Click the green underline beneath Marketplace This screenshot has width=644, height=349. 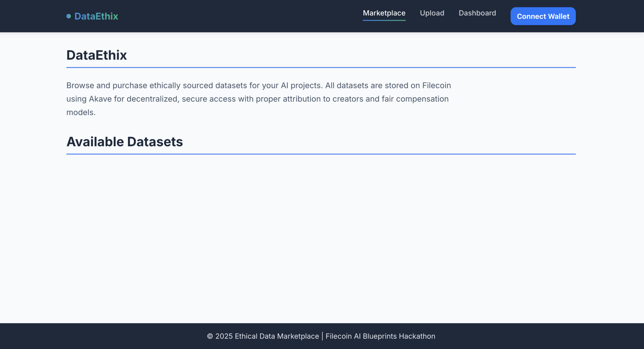(x=384, y=20)
